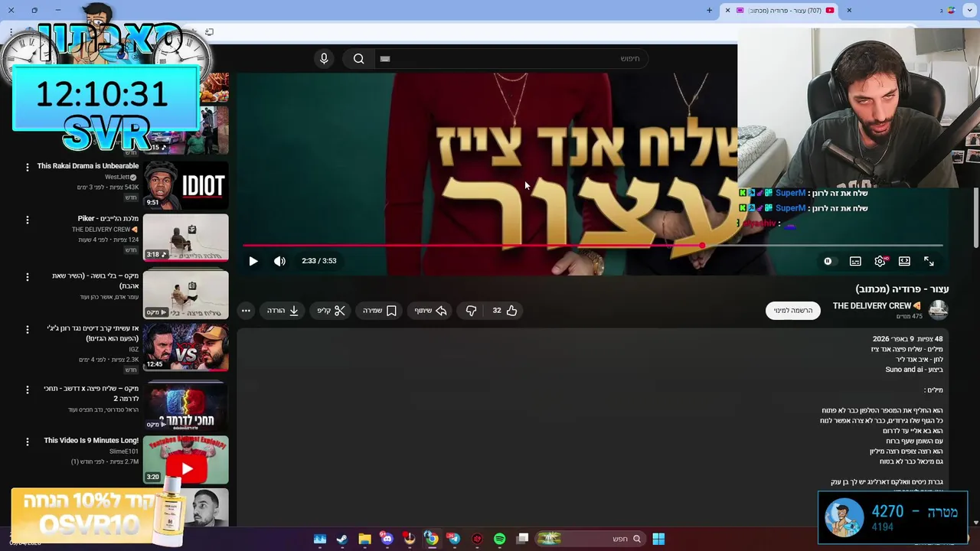Open Windows Start menu
Screen dimensions: 980x551
pyautogui.click(x=658, y=539)
